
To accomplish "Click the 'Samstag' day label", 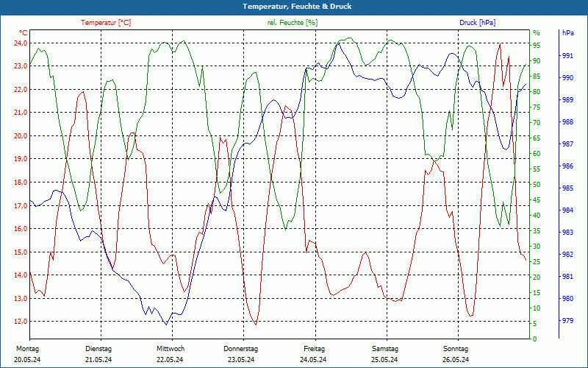I will 385,349.
